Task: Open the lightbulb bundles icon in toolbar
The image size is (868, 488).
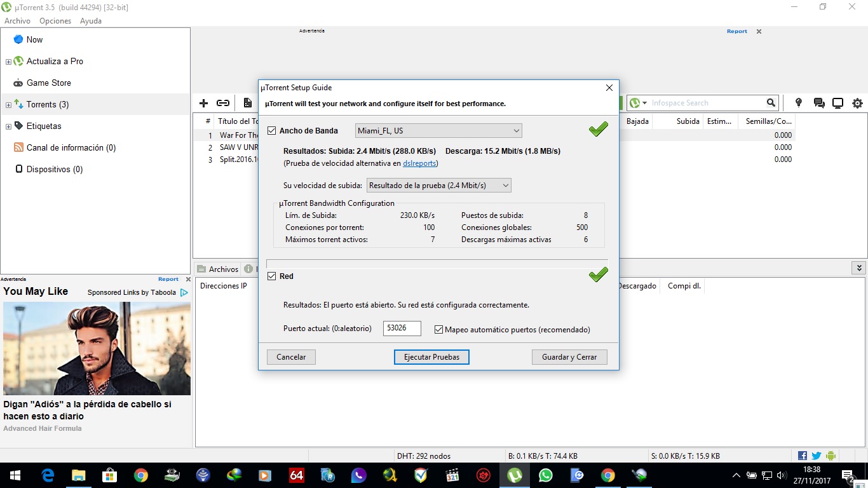Action: pyautogui.click(x=799, y=103)
